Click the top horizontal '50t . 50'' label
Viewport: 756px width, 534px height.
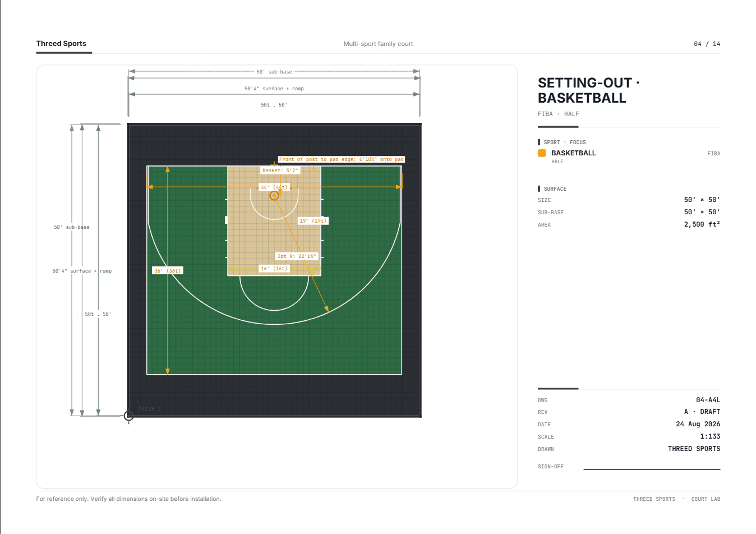point(274,105)
